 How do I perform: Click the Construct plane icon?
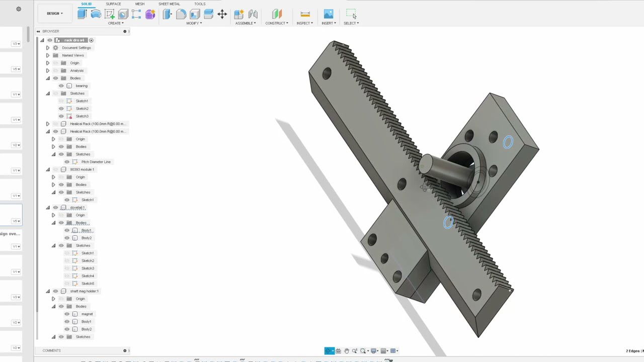coord(277,14)
